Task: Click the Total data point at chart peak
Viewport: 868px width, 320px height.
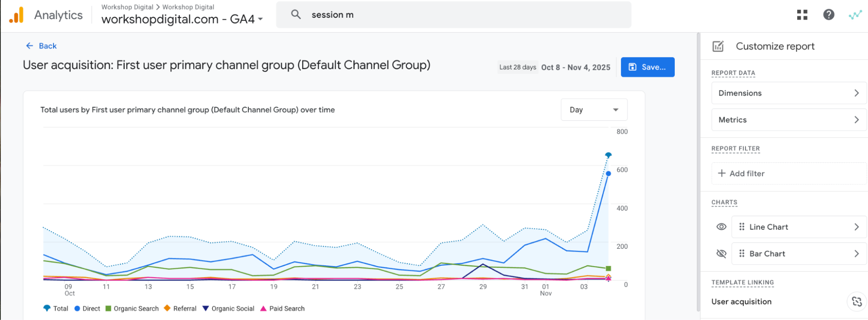Action: (x=608, y=155)
